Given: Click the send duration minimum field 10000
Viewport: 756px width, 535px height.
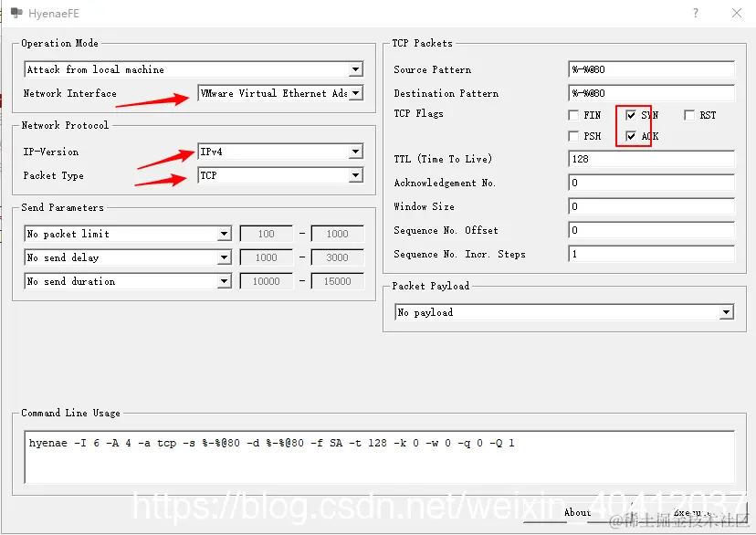Looking at the screenshot, I should (x=266, y=281).
